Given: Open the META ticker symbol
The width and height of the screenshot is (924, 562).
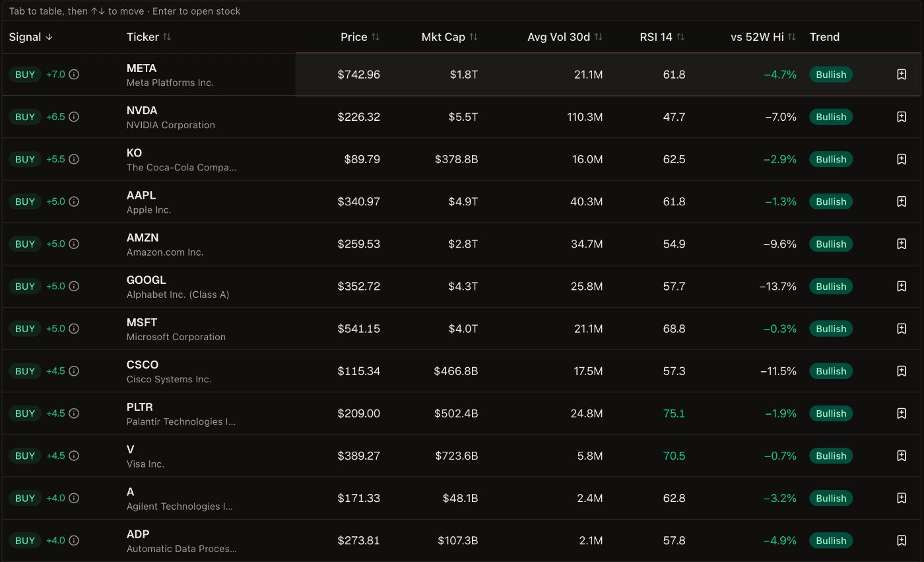Looking at the screenshot, I should (141, 68).
